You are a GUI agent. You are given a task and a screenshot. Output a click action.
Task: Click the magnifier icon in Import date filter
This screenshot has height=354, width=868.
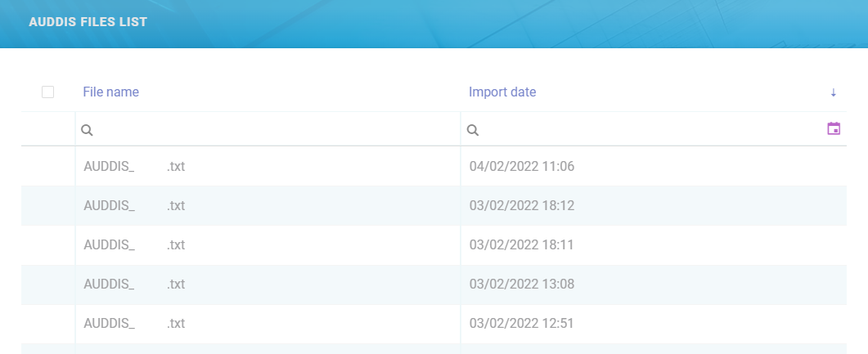point(472,130)
